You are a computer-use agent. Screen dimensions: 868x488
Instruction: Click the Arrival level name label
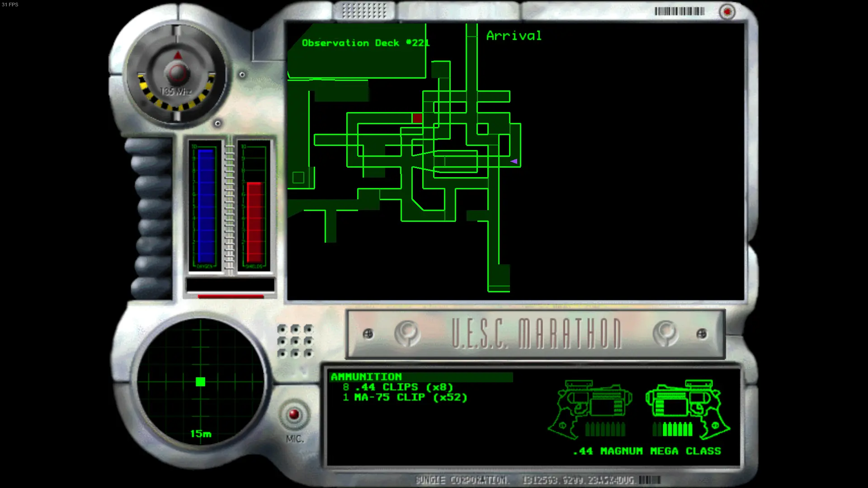(514, 36)
